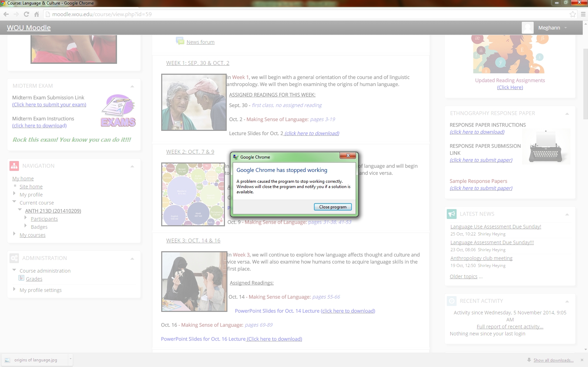Click the browser Forward arrow
This screenshot has width=588, height=367.
16,14
